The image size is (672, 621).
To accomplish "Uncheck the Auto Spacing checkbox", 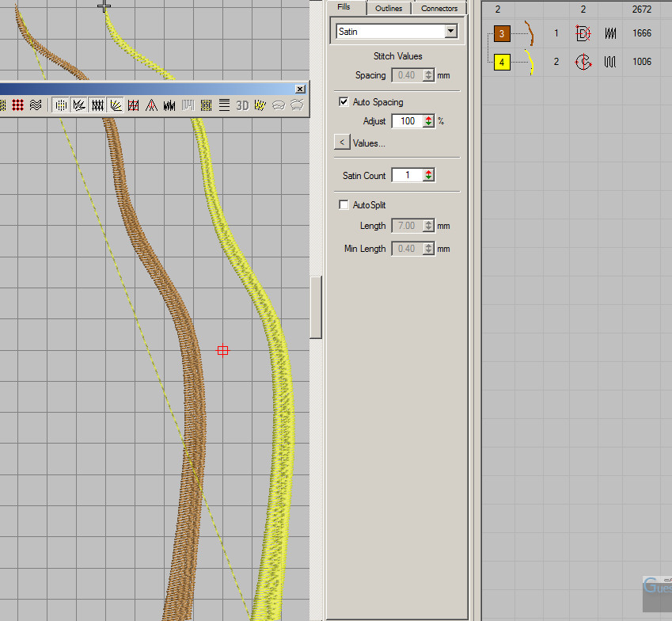I will (x=344, y=102).
